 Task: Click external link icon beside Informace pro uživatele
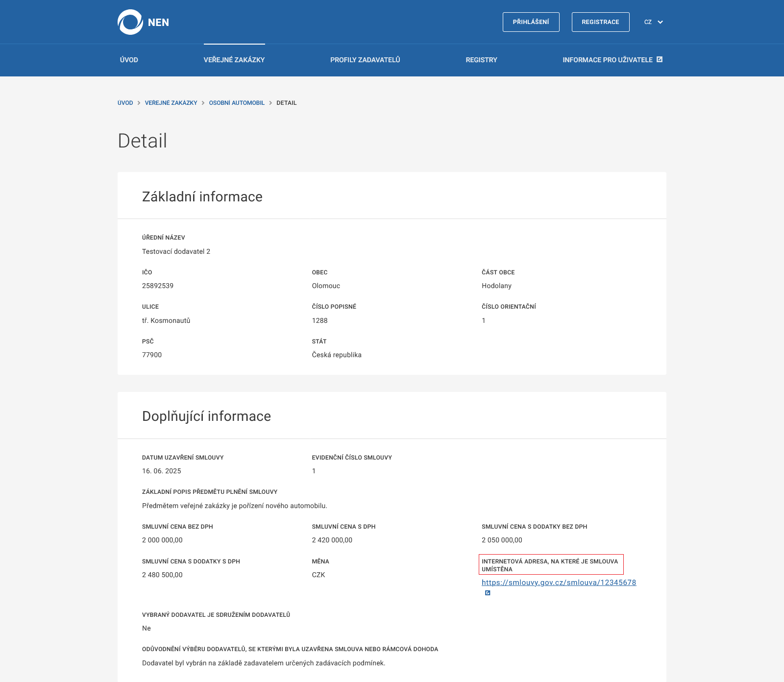click(x=660, y=59)
